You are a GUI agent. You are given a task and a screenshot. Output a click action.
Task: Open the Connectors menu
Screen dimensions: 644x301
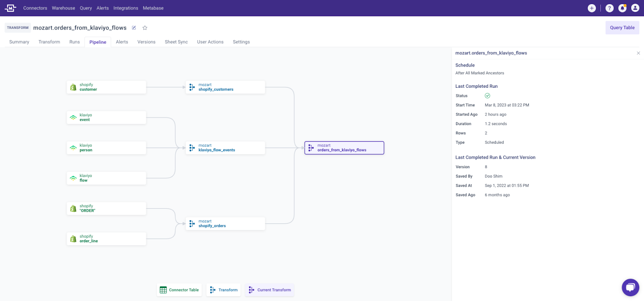point(35,8)
